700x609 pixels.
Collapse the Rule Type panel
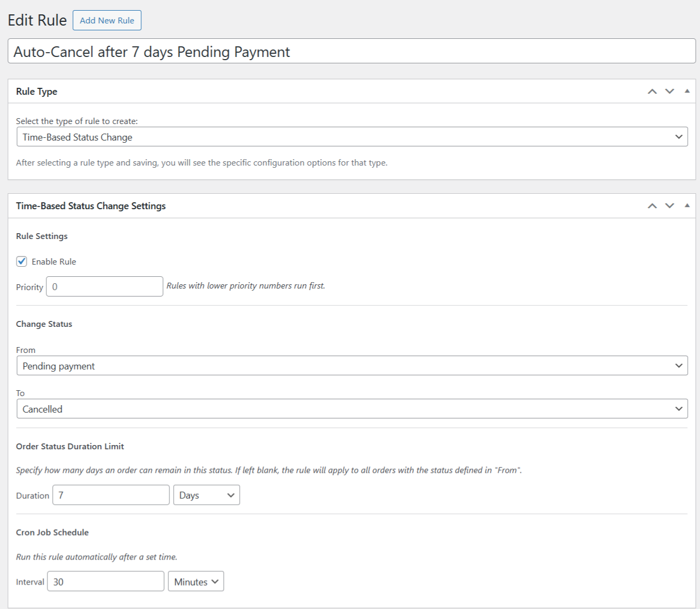click(x=687, y=92)
